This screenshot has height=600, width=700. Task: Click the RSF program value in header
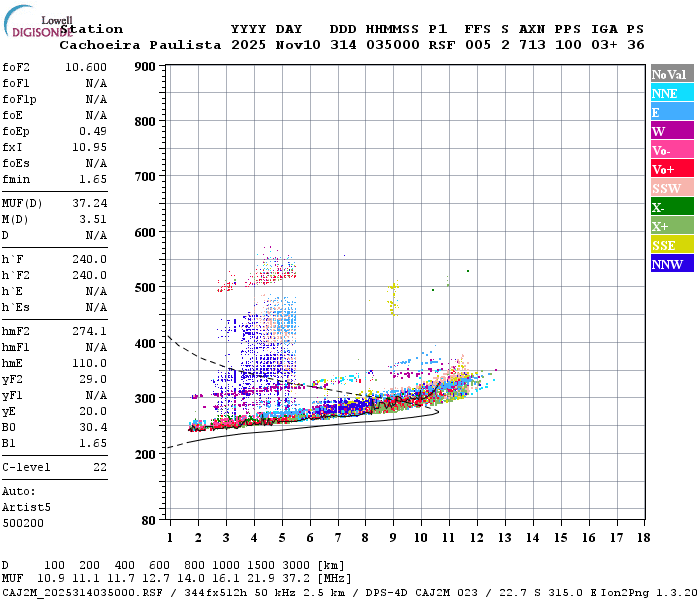click(442, 45)
